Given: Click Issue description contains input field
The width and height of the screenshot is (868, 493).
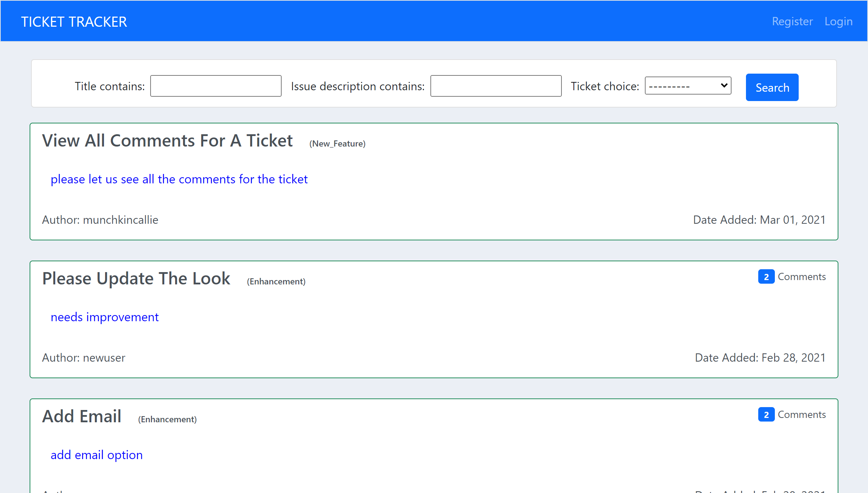Looking at the screenshot, I should pyautogui.click(x=496, y=86).
